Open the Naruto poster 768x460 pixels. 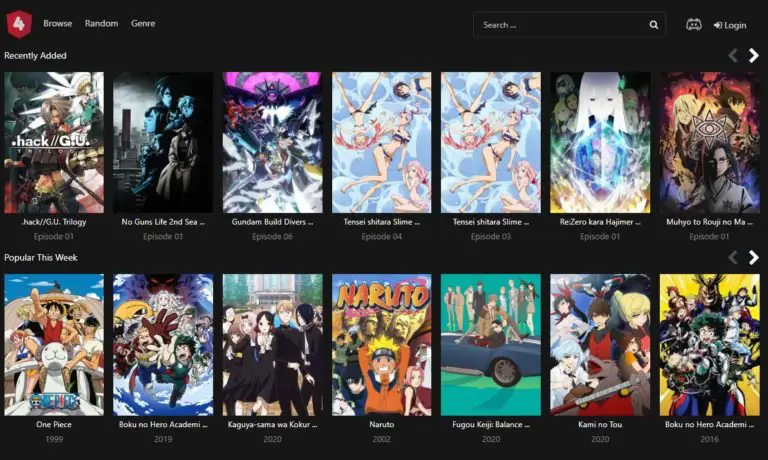382,345
